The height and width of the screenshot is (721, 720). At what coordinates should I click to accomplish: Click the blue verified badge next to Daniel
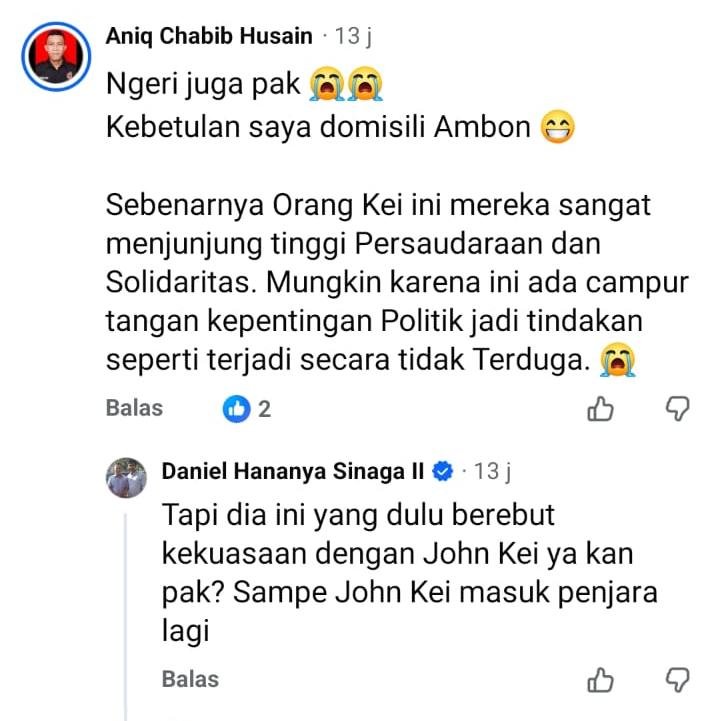click(443, 471)
